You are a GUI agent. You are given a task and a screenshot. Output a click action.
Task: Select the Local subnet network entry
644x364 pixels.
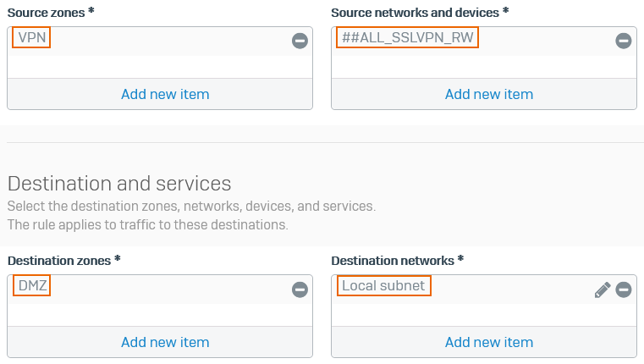384,286
